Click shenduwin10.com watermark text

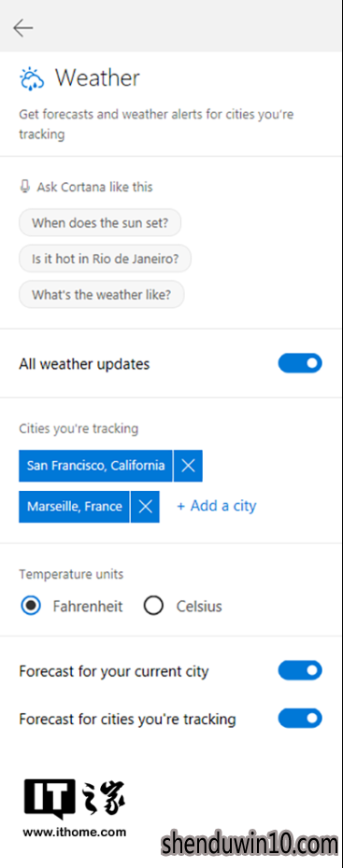pyautogui.click(x=250, y=845)
